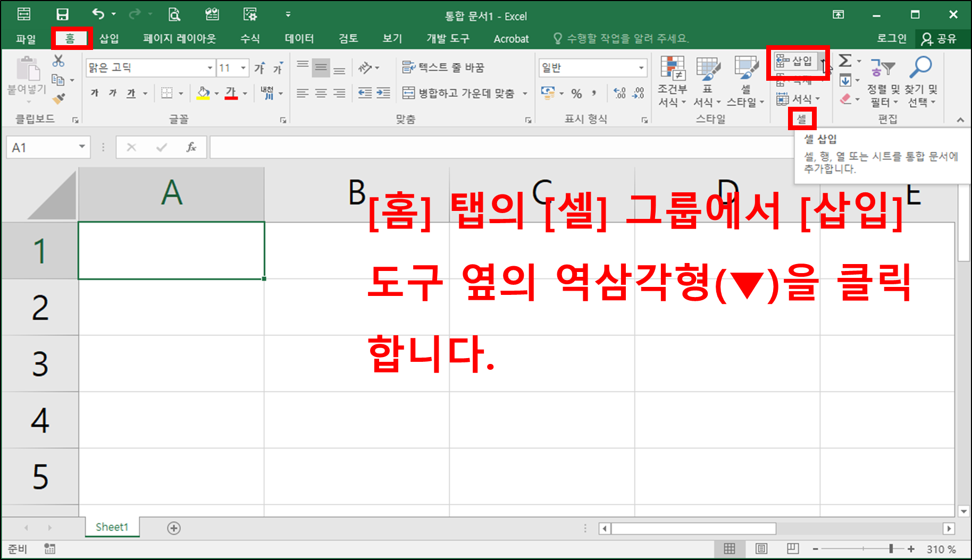972x560 pixels.
Task: Expand Cell Styles (셀 스타일) menu
Action: point(745,81)
